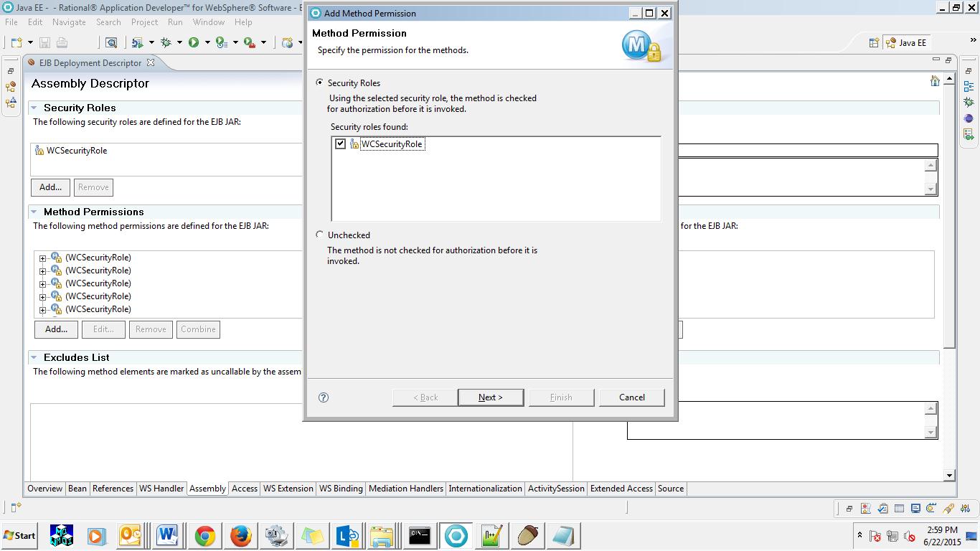Launch the Debug tool on the toolbar
This screenshot has width=980, height=551.
pos(166,43)
